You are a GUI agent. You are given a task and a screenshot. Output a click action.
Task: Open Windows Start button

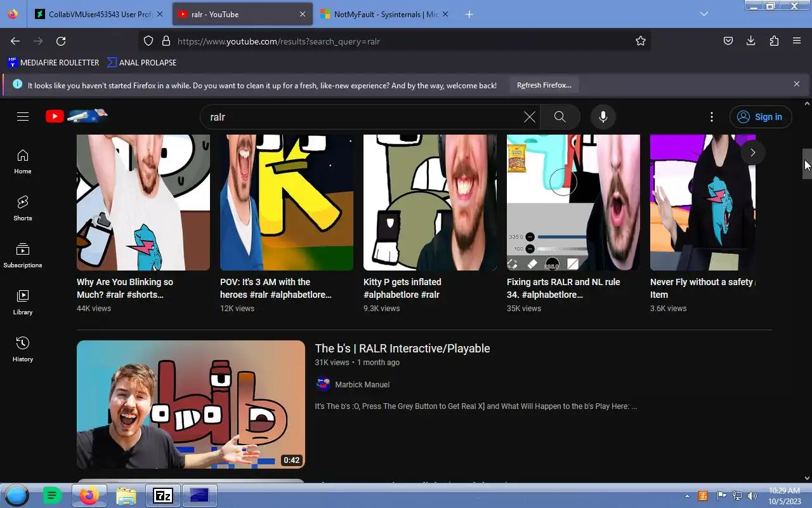[x=17, y=495]
